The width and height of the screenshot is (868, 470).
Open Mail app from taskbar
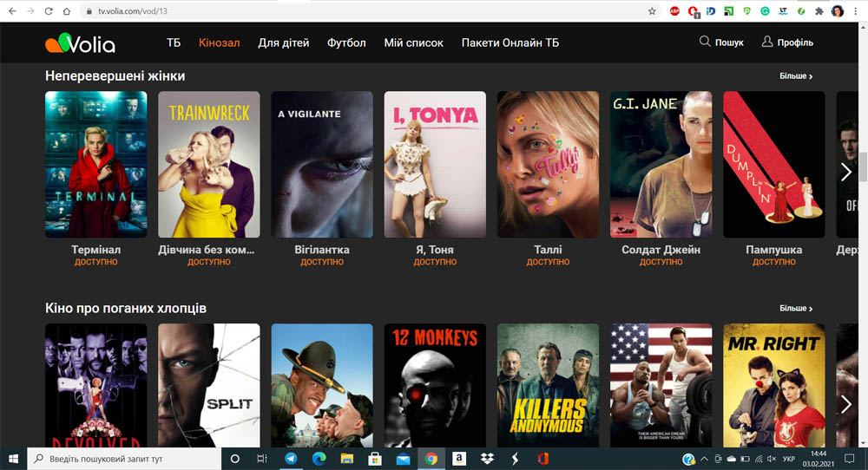pos(403,459)
